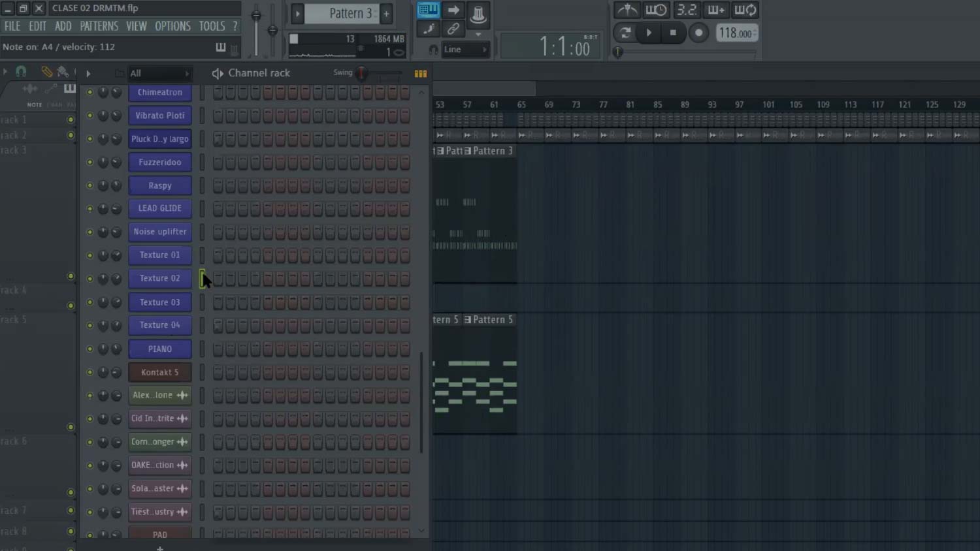Click the Texture 04 channel button
Viewport: 980px width, 551px height.
coord(160,325)
